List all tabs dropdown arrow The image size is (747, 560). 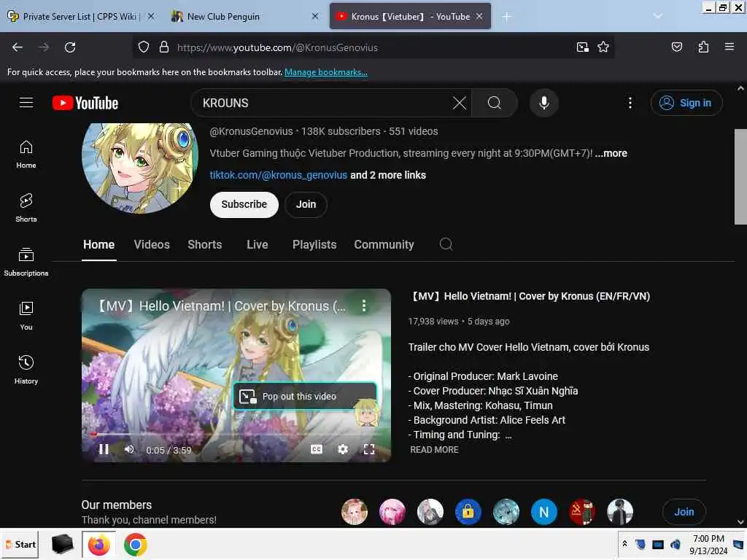click(x=658, y=17)
